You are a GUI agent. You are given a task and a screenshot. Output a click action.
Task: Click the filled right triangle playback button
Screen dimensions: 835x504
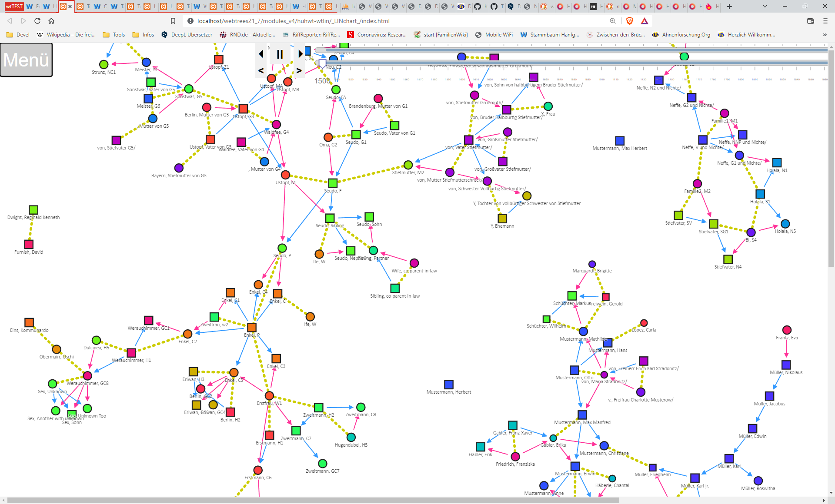300,54
